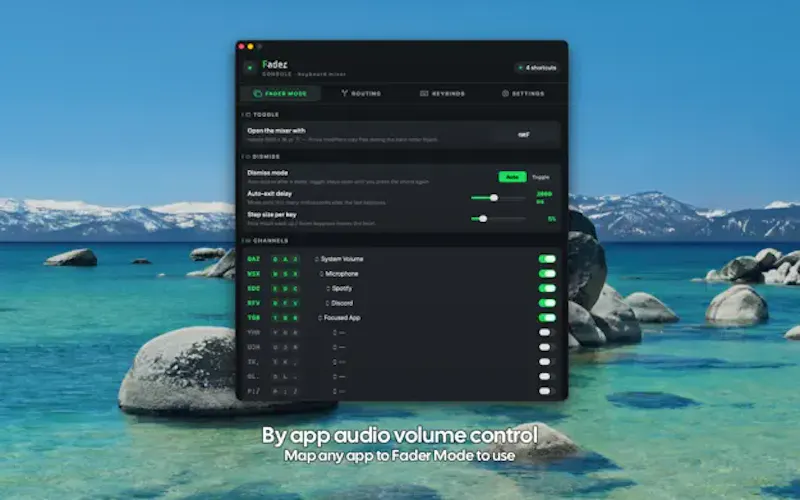Open the empty app dropdown in P;/ row
The height and width of the screenshot is (500, 800).
point(339,392)
